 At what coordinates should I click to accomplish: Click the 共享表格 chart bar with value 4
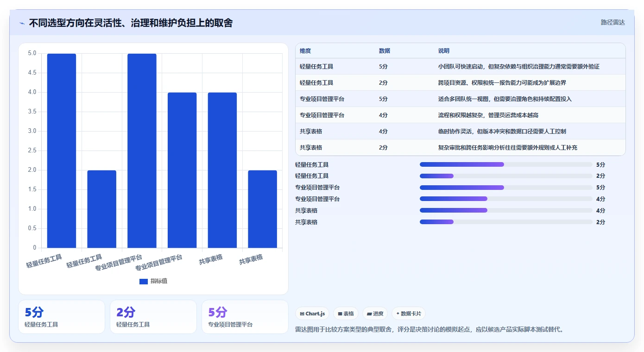click(x=222, y=170)
